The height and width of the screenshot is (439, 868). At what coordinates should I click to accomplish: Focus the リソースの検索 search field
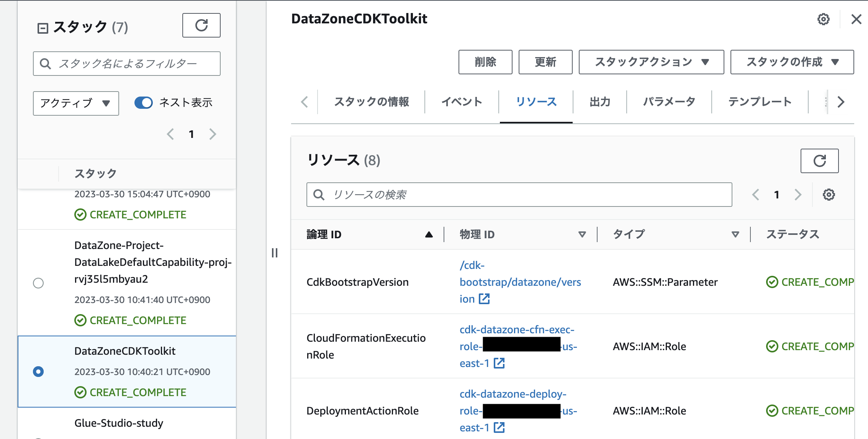(519, 195)
